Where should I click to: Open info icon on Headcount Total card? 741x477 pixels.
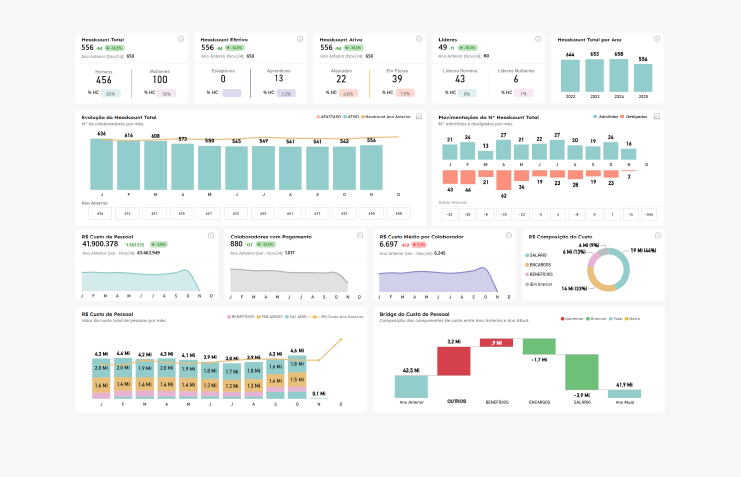coord(181,39)
